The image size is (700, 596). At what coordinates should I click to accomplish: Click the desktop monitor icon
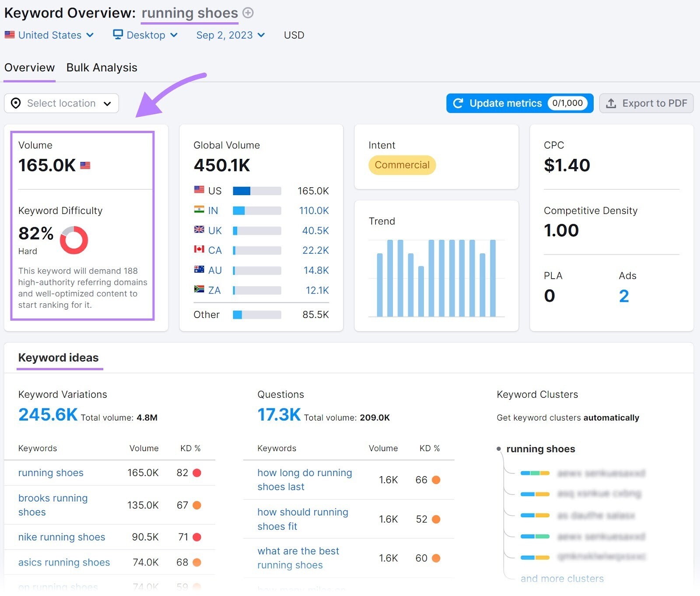(x=117, y=35)
